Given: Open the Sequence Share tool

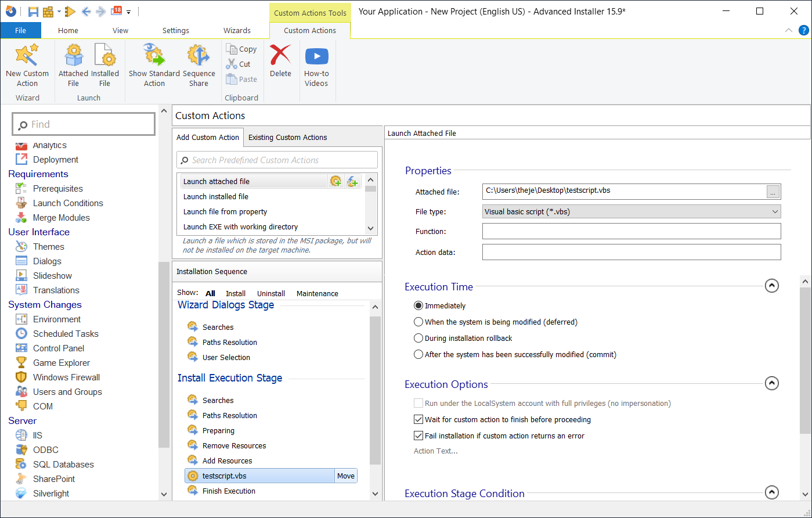Looking at the screenshot, I should tap(199, 66).
